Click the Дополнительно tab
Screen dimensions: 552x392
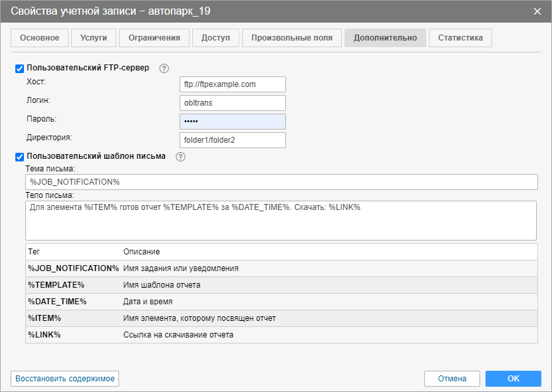pos(385,38)
